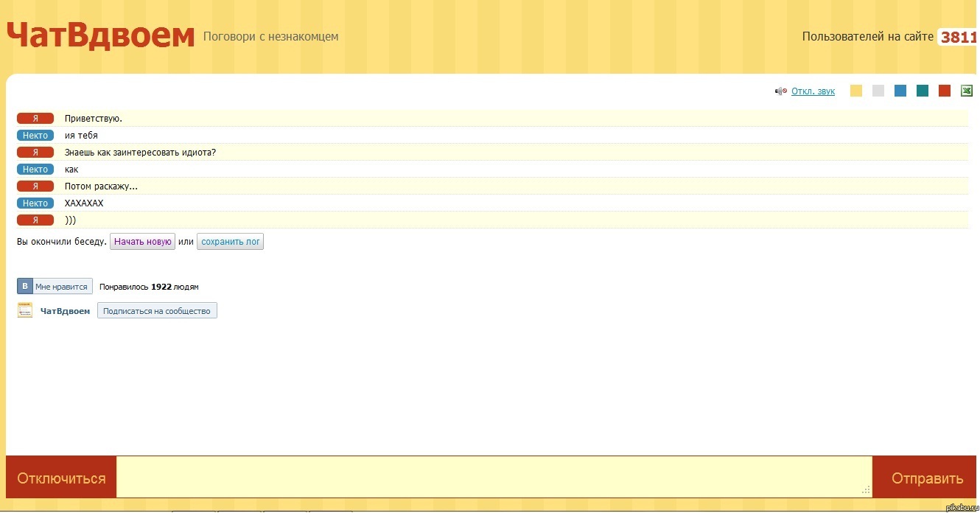
Task: Click the Начать новую button
Action: tap(142, 242)
